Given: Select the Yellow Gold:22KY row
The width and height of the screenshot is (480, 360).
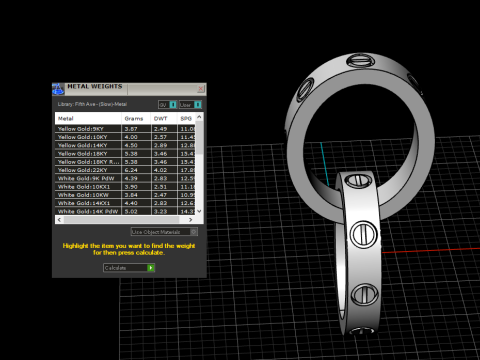Looking at the screenshot, I should pos(125,170).
